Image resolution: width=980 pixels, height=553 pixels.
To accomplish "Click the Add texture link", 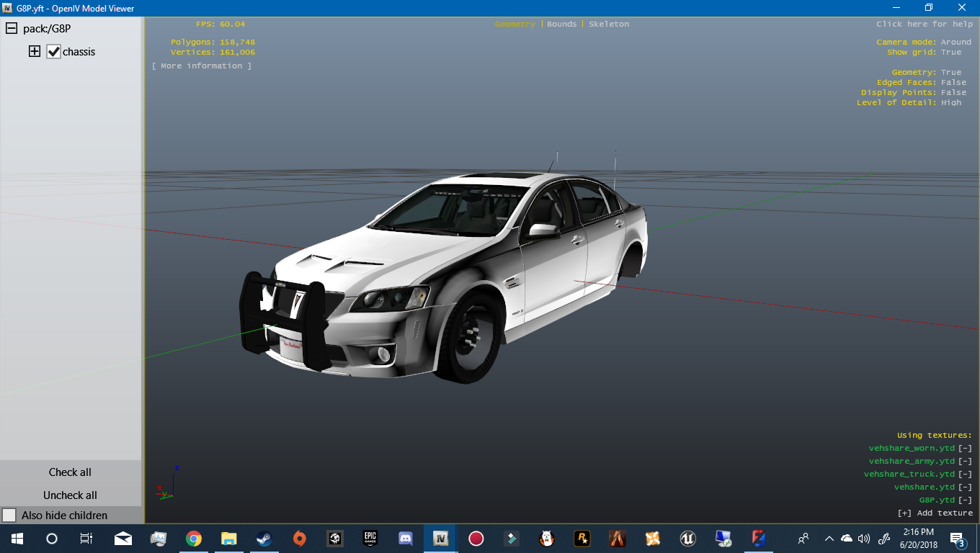I will pos(935,513).
